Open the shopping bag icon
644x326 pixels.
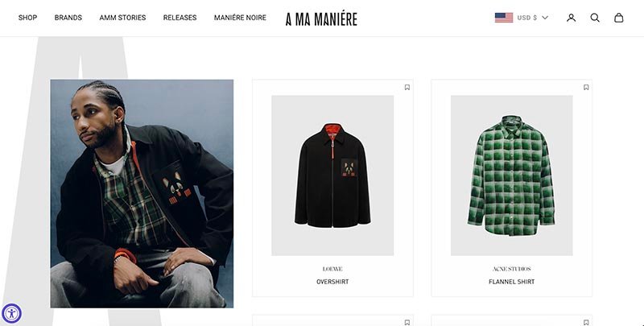[x=618, y=18]
